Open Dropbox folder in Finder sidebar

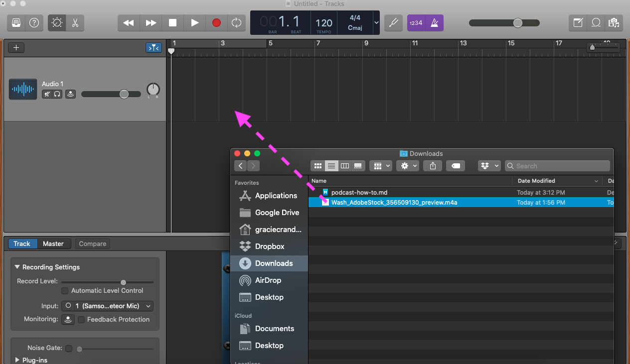269,246
